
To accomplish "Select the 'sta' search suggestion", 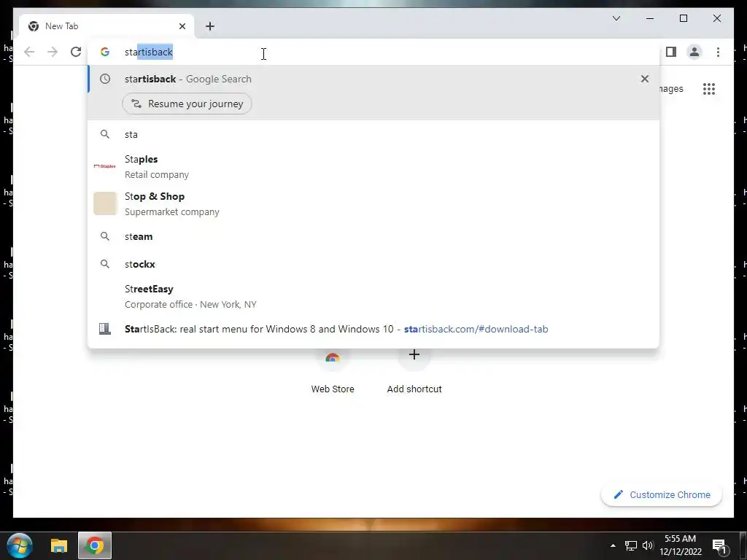I will (x=373, y=134).
